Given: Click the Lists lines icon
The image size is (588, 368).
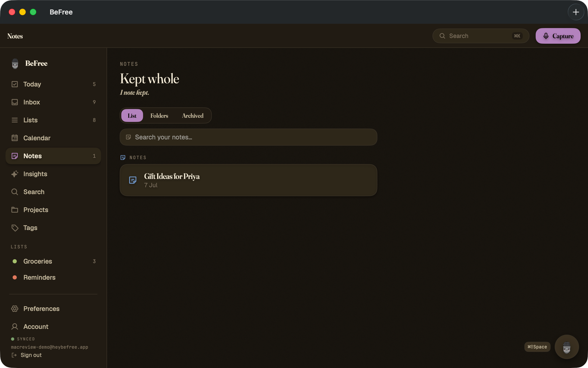Looking at the screenshot, I should pyautogui.click(x=14, y=120).
